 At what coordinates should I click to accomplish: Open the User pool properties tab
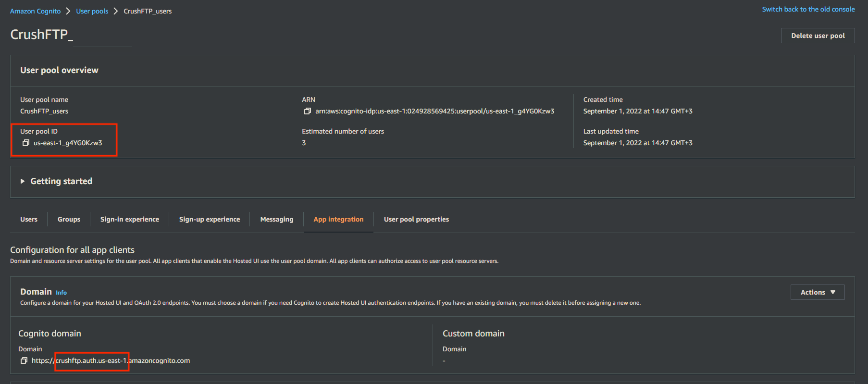pos(417,219)
